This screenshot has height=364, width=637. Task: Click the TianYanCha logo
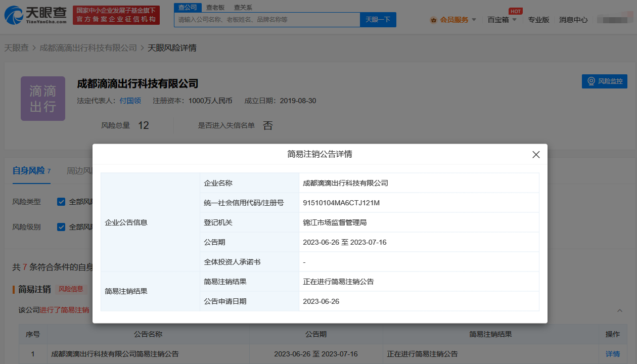[x=35, y=15]
